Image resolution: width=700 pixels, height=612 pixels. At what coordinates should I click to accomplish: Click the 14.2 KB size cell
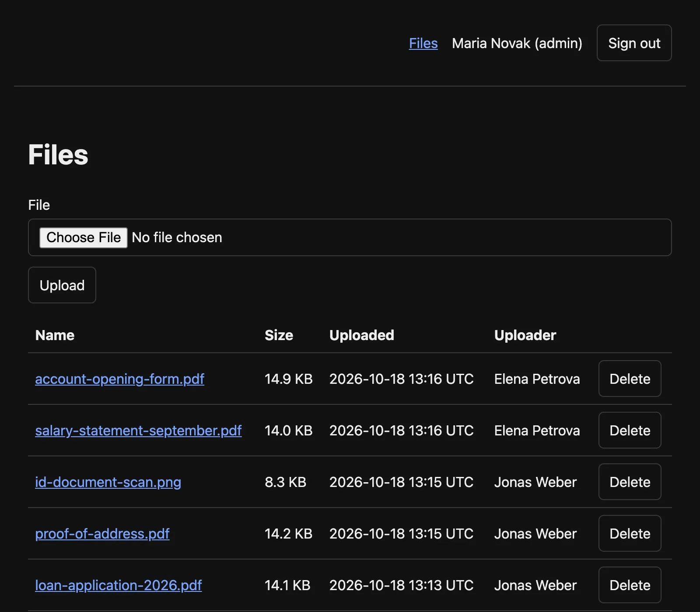pyautogui.click(x=289, y=533)
